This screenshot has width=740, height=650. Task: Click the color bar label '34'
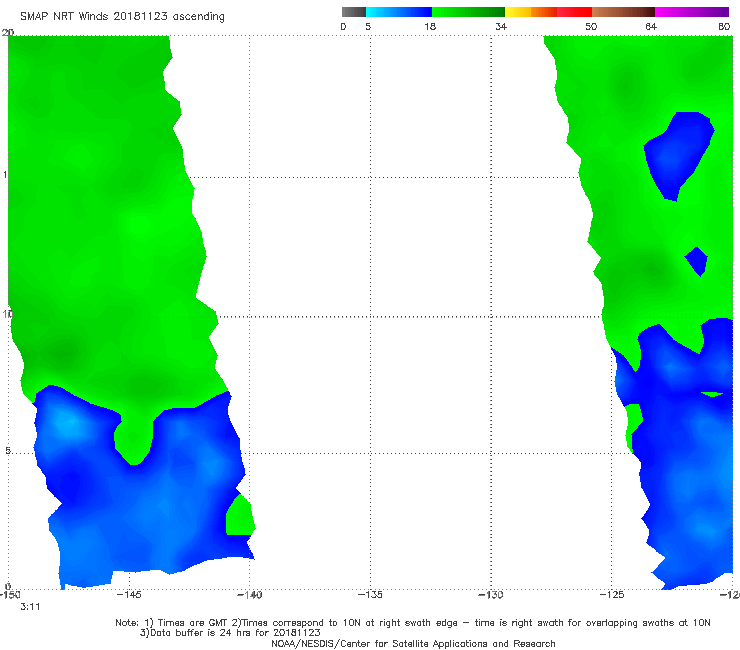pos(501,27)
